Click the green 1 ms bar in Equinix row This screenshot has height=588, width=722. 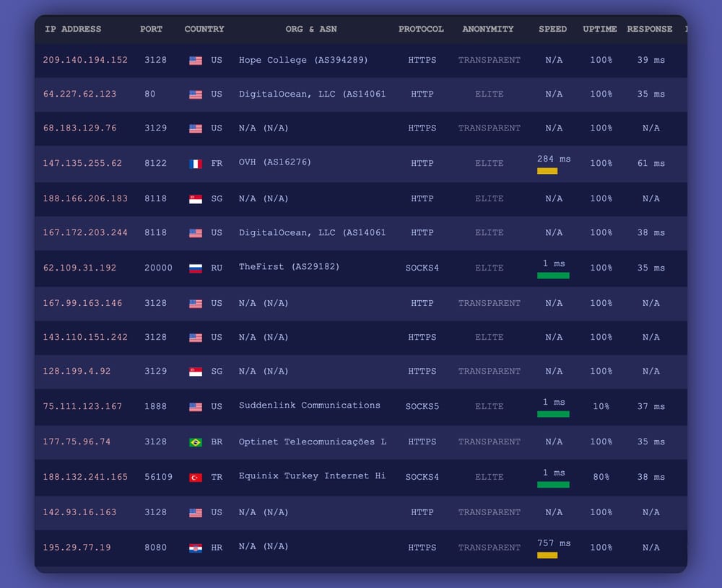click(553, 485)
